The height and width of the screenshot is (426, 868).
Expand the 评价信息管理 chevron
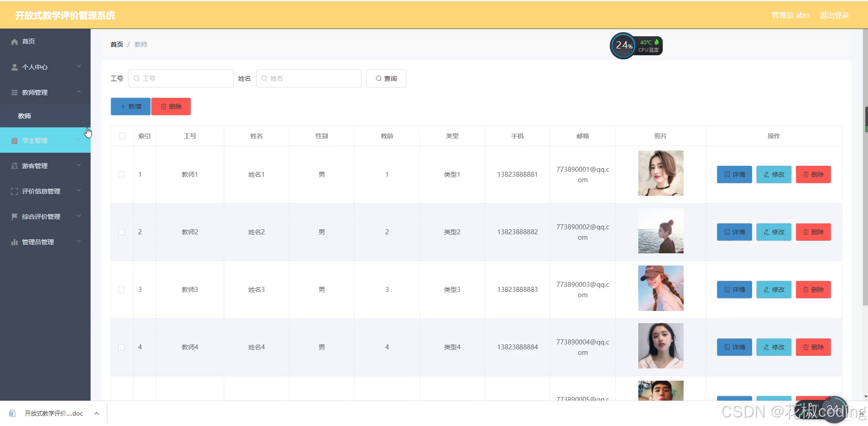79,191
